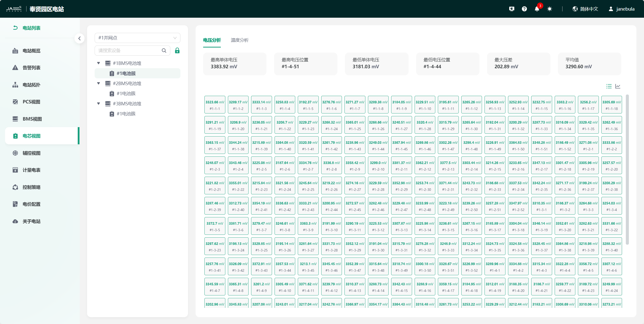Click the monitor screen icon in header

coord(512,9)
